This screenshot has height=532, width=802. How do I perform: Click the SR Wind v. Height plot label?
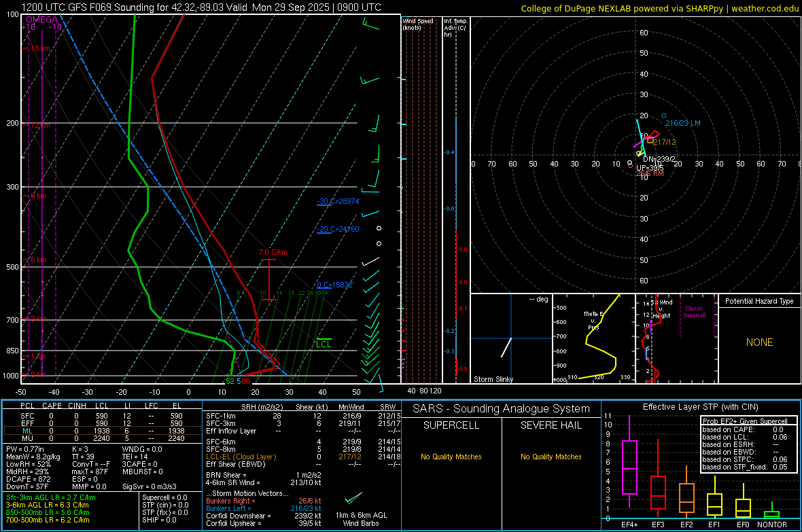click(x=661, y=309)
